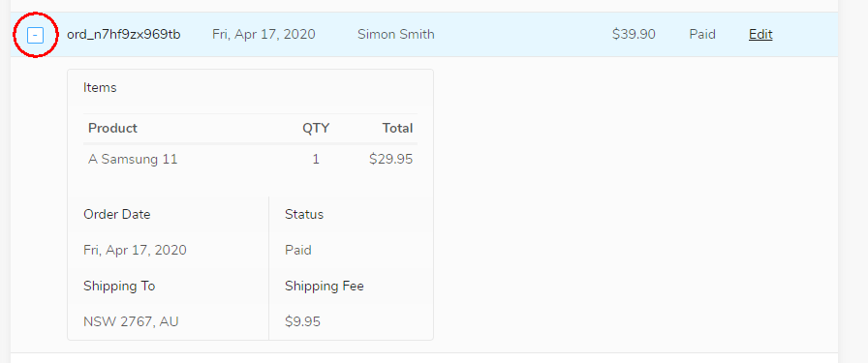The width and height of the screenshot is (868, 363).
Task: Click customer name Simon Smith
Action: [x=396, y=34]
